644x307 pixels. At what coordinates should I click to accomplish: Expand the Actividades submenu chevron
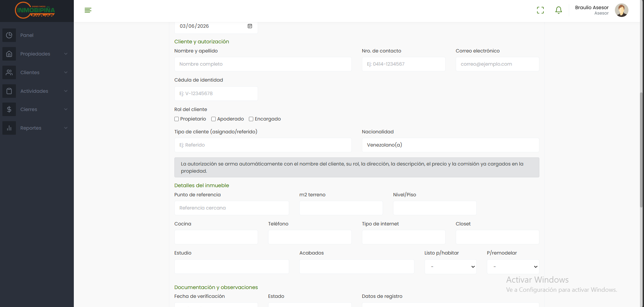tap(66, 91)
